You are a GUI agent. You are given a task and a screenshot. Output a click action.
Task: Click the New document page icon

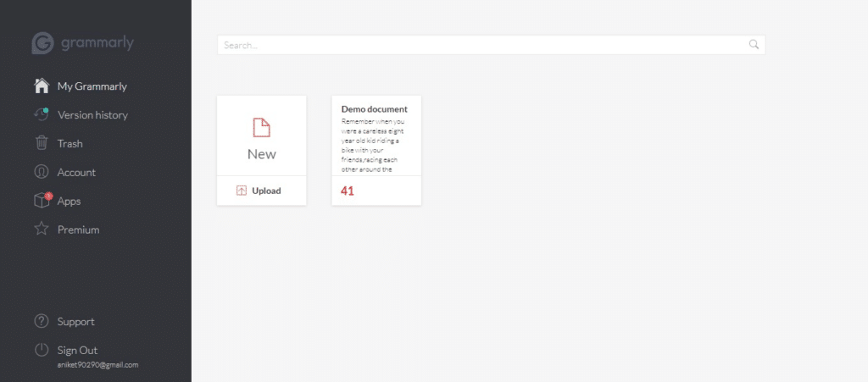click(261, 127)
